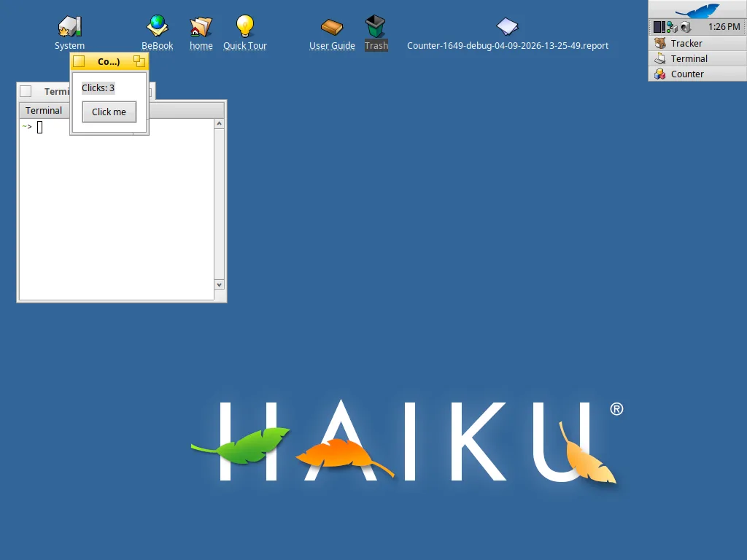The width and height of the screenshot is (747, 560).
Task: Open the Terminal menu in the Terminal window
Action: tap(44, 111)
